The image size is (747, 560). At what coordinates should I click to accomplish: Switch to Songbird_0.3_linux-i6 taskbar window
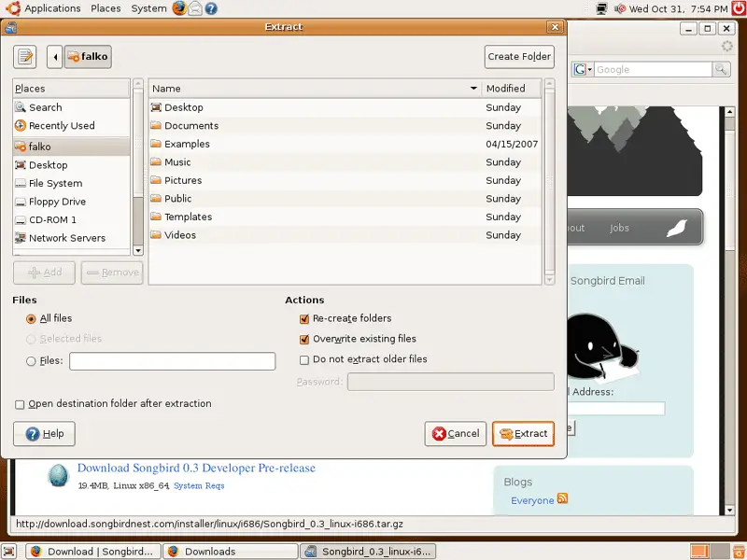[368, 552]
